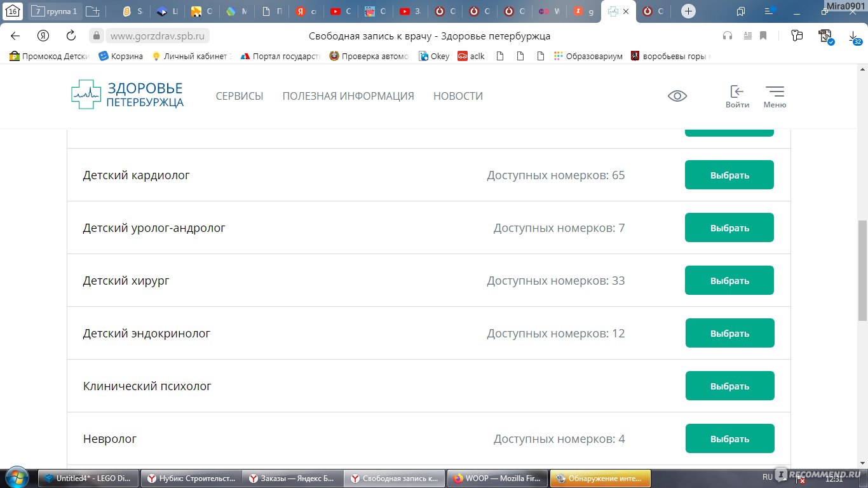Click Доступных номерков: 7

[x=559, y=227]
